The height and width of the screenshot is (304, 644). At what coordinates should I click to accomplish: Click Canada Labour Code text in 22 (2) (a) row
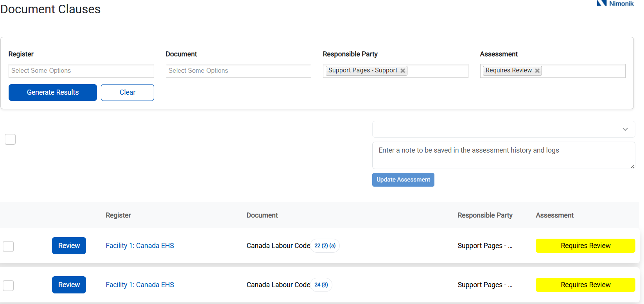point(278,246)
